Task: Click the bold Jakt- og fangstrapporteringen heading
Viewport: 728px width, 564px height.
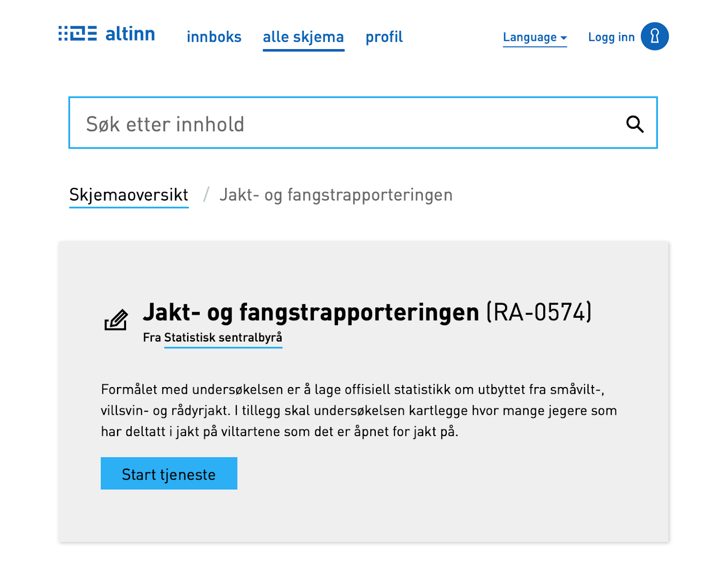Action: (311, 312)
